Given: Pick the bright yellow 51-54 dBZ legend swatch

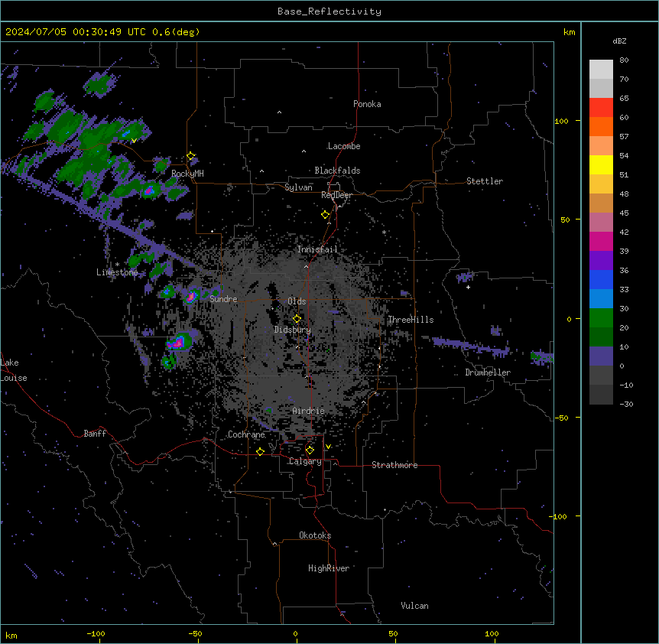Looking at the screenshot, I should 601,164.
